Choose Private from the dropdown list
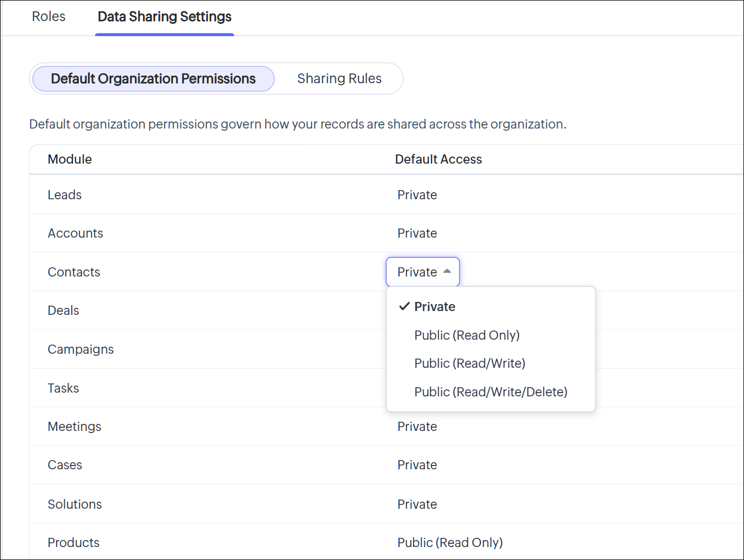 pos(435,307)
